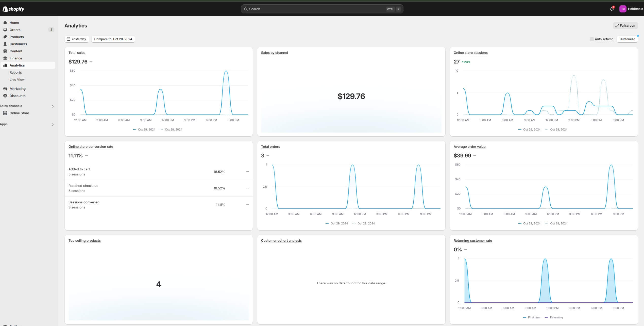Enable the Auto-refresh checkbox
The image size is (644, 326).
point(591,39)
